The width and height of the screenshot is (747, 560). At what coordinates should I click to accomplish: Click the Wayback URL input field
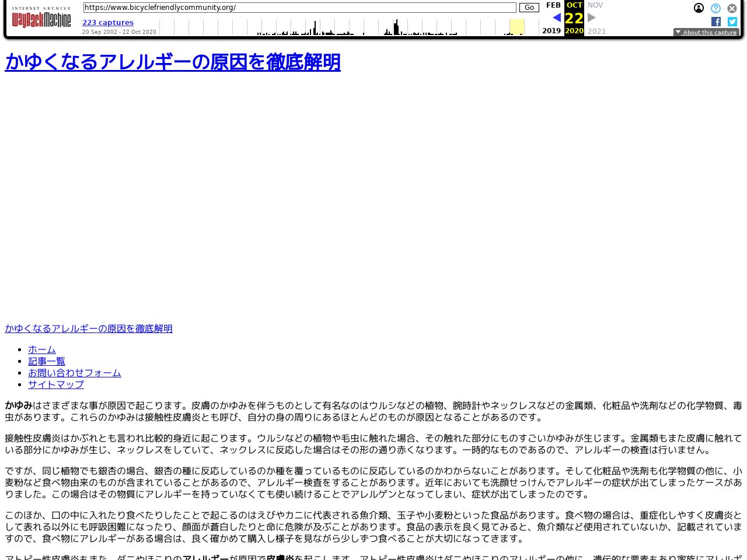click(x=299, y=8)
